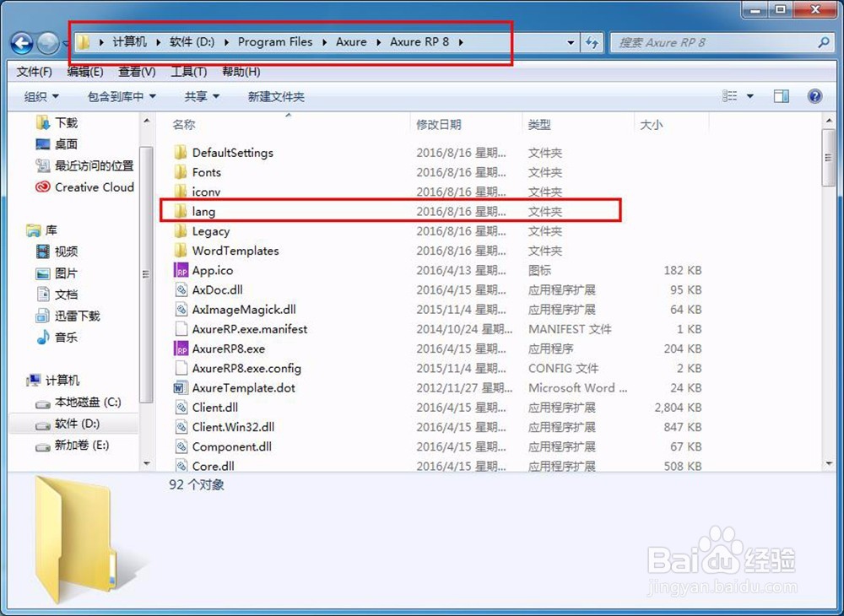Click the AxureRP8.exe application icon
844x616 pixels.
[x=181, y=349]
